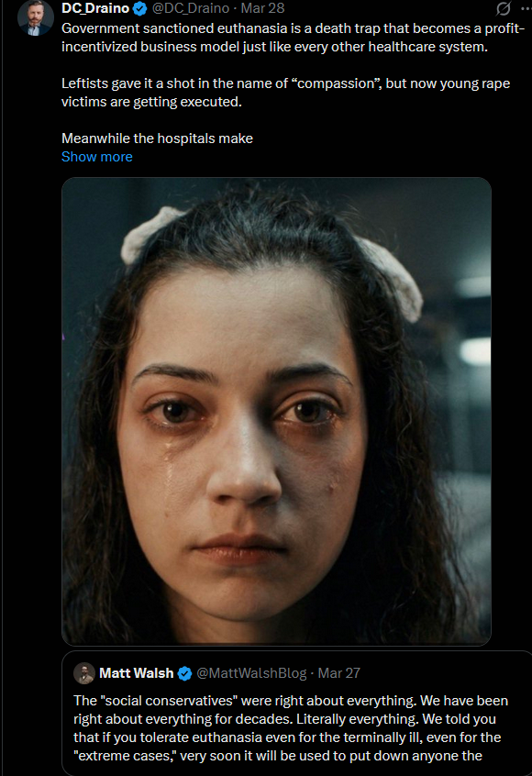Viewport: 532px width, 776px height.
Task: Click the 'incentivized business model' line
Action: coord(274,47)
